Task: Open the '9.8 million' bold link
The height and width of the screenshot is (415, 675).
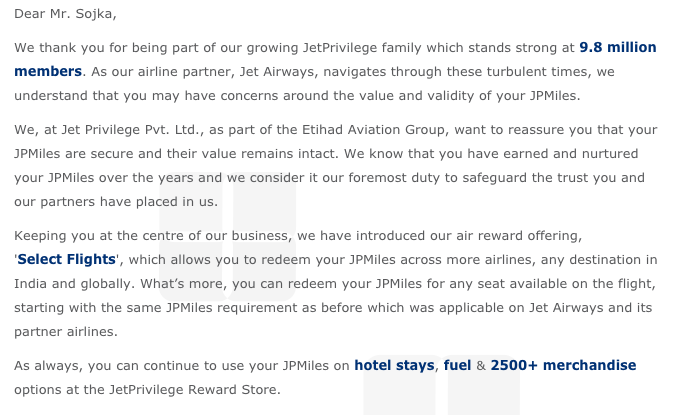Action: 618,47
